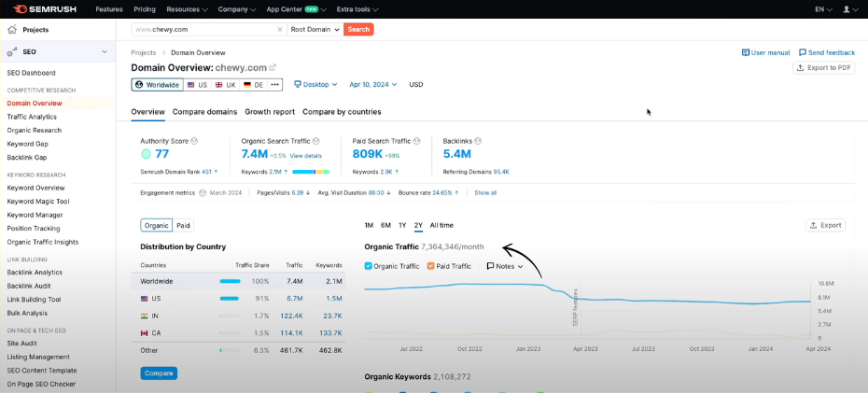Click Engagement metrics info icon

click(203, 193)
